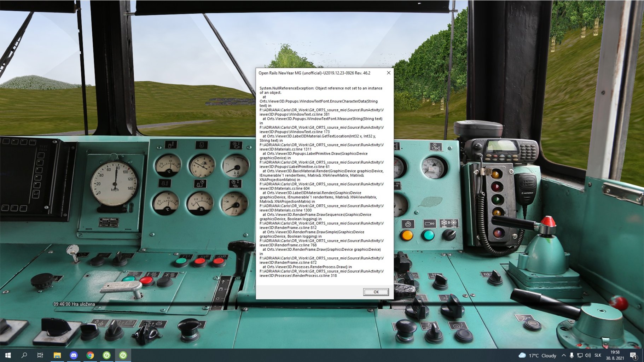Open Task View from the taskbar
This screenshot has height=362, width=644.
(x=40, y=355)
